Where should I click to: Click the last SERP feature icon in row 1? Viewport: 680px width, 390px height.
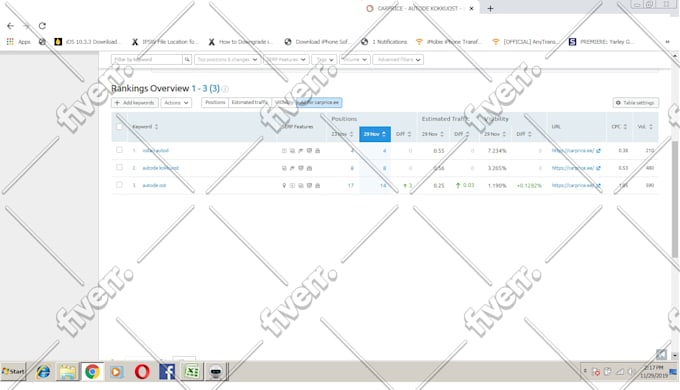pyautogui.click(x=317, y=151)
